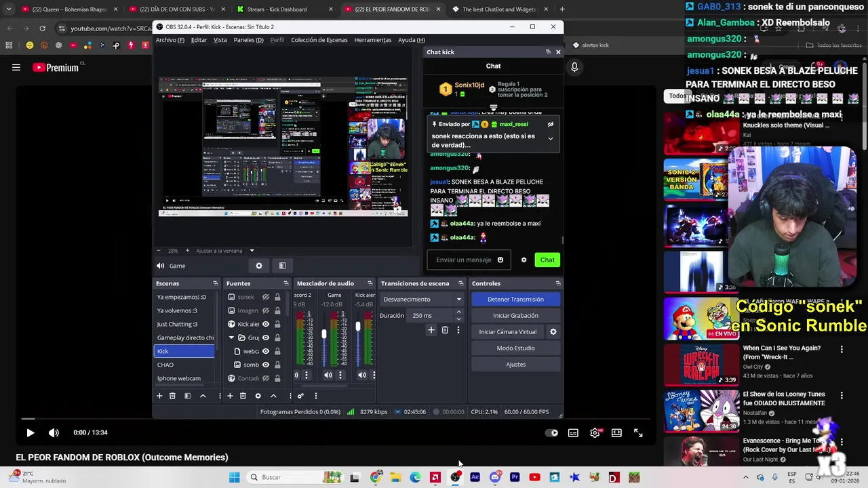Open Vista menu in OBS

pyautogui.click(x=220, y=40)
